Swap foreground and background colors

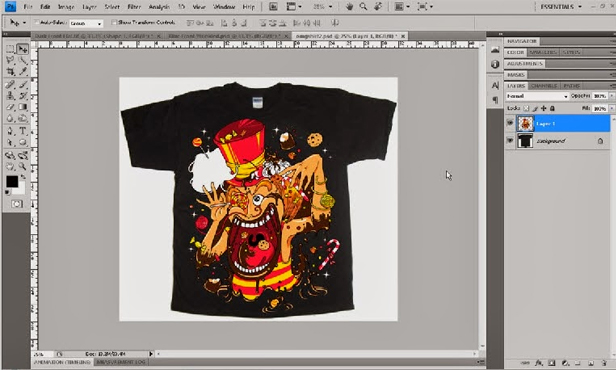(23, 177)
